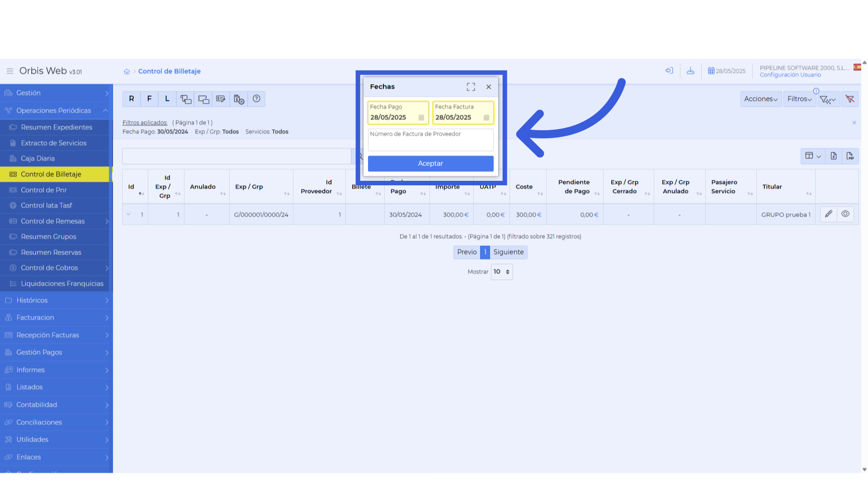868x488 pixels.
Task: Click the Control de Billetaje breadcrumb
Action: pyautogui.click(x=169, y=71)
